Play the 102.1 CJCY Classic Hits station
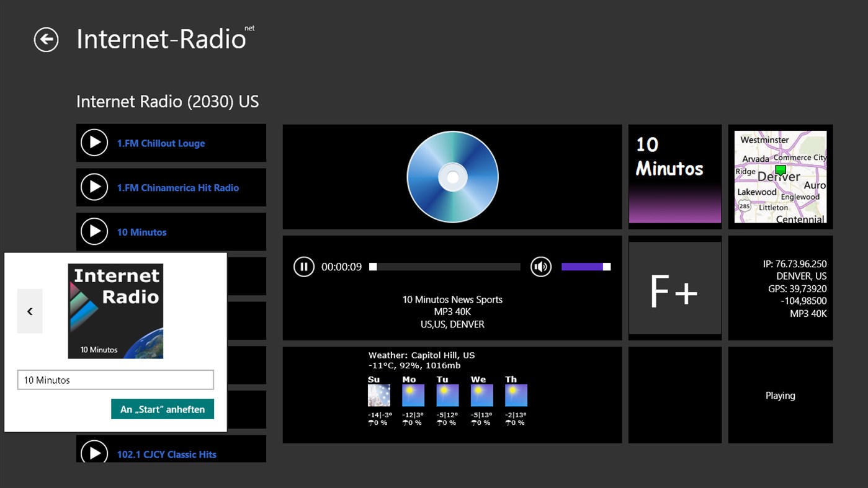This screenshot has width=868, height=488. click(94, 453)
